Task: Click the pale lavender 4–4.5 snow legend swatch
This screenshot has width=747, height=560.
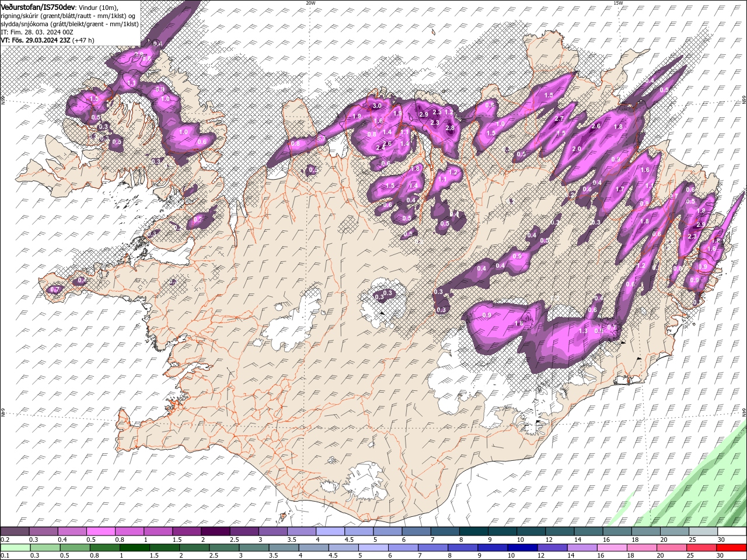Action: pos(329,531)
